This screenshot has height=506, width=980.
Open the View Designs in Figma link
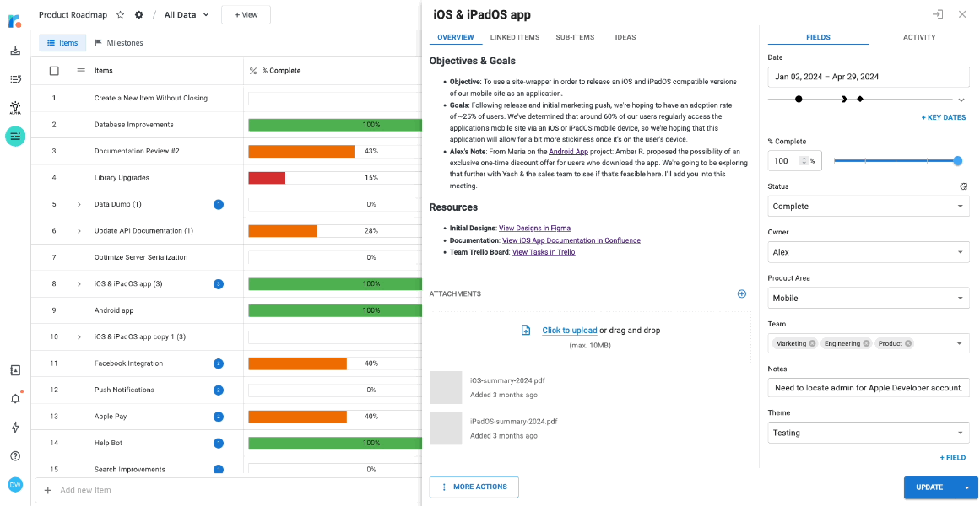point(533,228)
